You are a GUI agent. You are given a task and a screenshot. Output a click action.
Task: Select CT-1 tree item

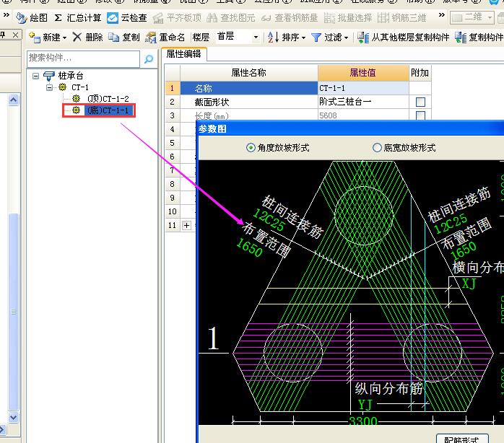[x=80, y=87]
